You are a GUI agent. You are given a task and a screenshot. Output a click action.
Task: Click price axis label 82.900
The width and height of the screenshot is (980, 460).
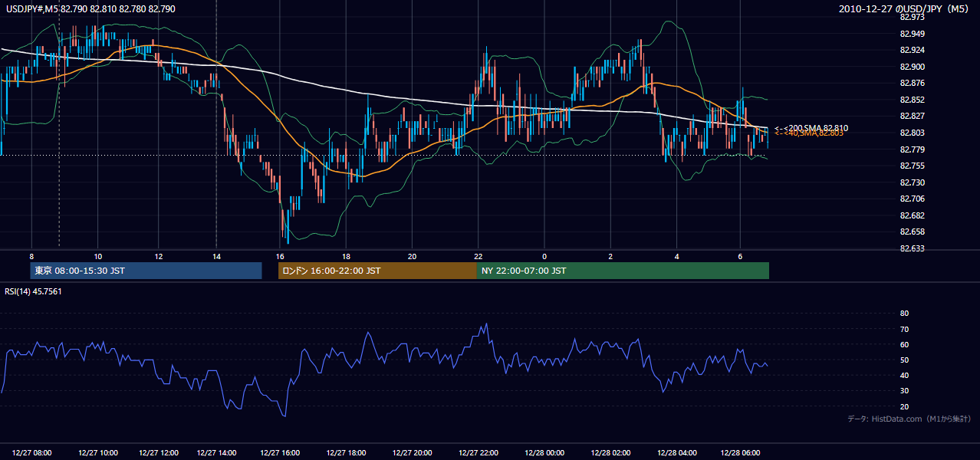click(x=912, y=67)
